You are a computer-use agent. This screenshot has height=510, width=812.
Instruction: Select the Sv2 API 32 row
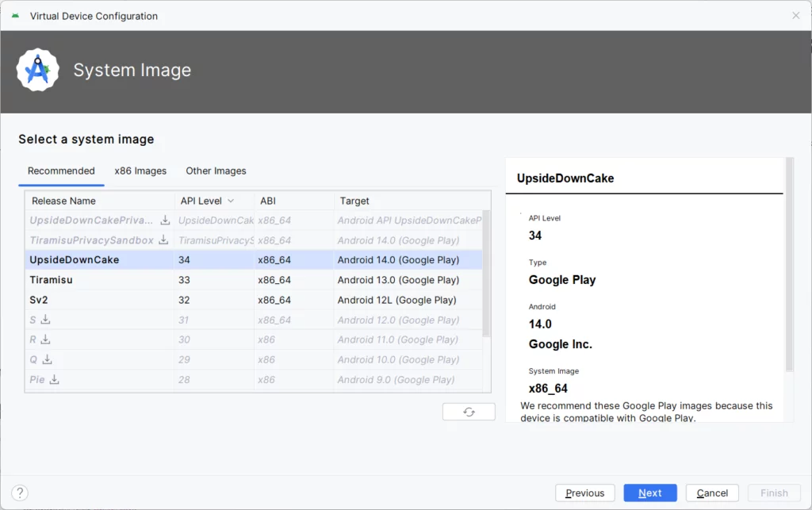[253, 300]
